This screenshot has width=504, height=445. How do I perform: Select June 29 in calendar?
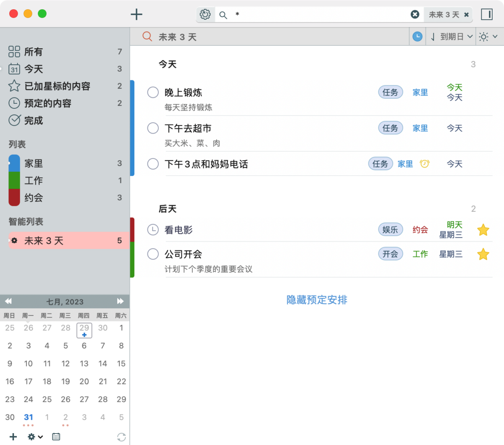point(84,330)
